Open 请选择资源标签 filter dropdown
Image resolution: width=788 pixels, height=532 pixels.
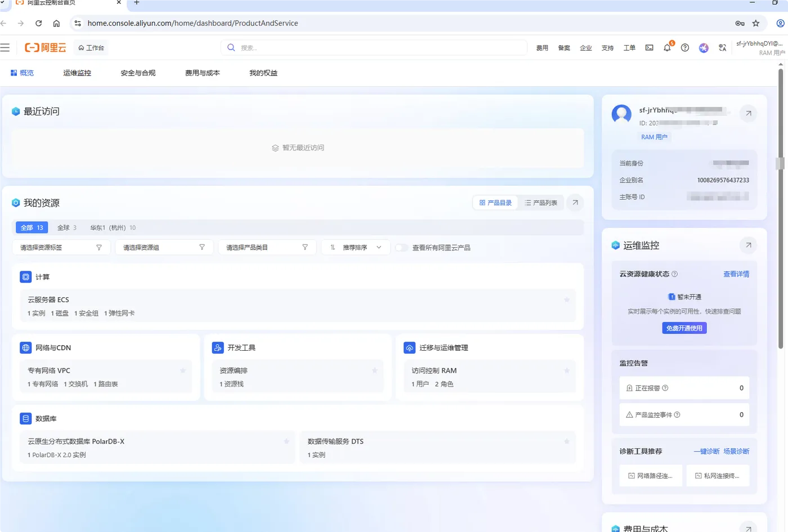pyautogui.click(x=61, y=248)
